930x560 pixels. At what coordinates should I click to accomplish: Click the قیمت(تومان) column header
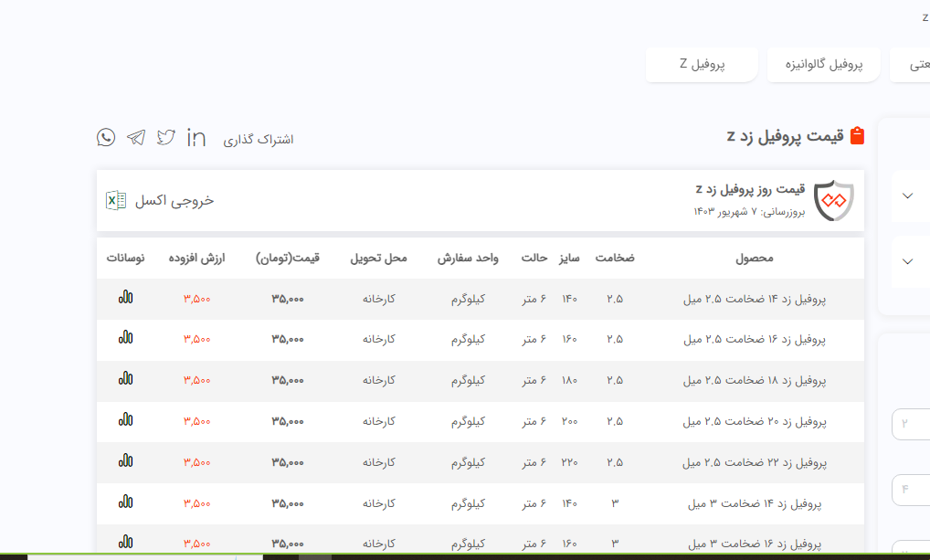(x=287, y=259)
